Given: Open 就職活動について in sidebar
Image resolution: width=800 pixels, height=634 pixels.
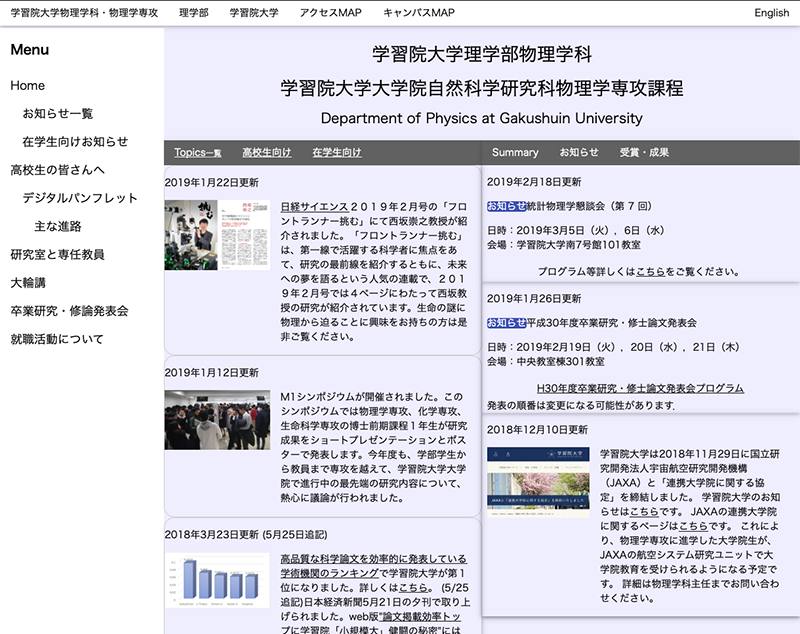Looking at the screenshot, I should pos(57,339).
